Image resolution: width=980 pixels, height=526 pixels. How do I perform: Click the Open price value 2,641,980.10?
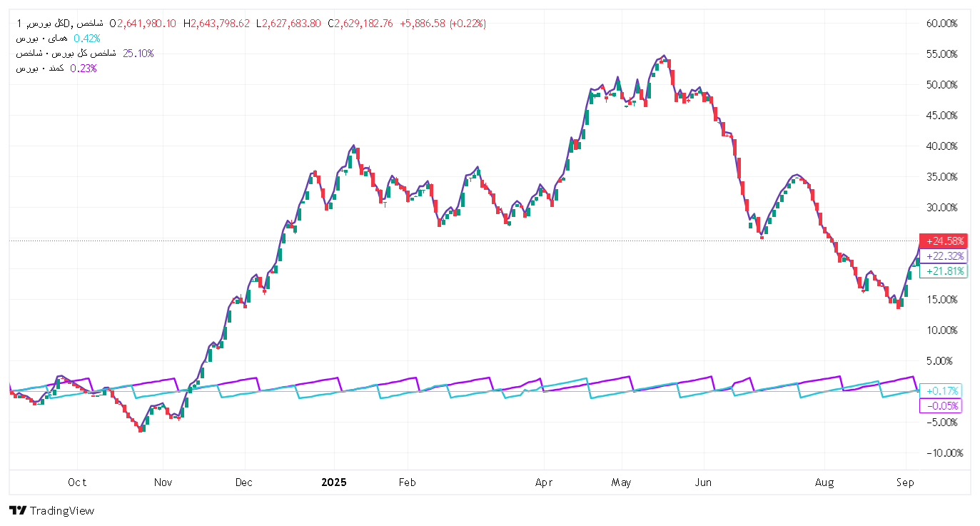click(146, 24)
